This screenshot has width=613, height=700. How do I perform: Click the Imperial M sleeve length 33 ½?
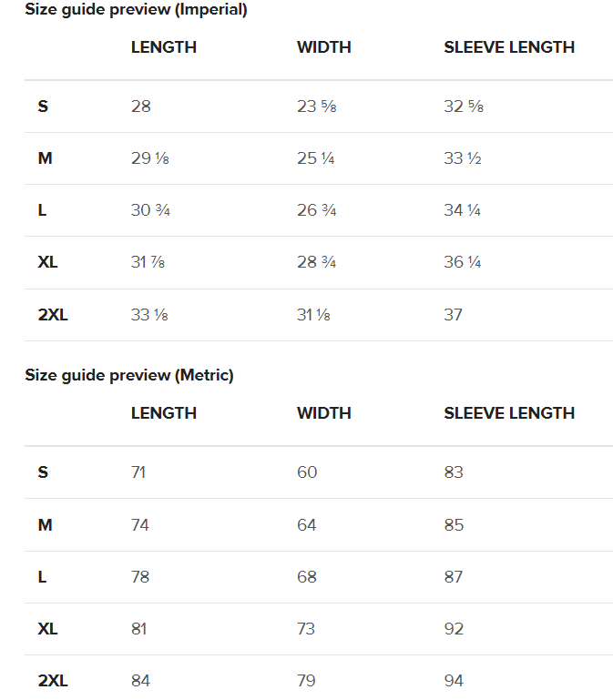(x=463, y=158)
